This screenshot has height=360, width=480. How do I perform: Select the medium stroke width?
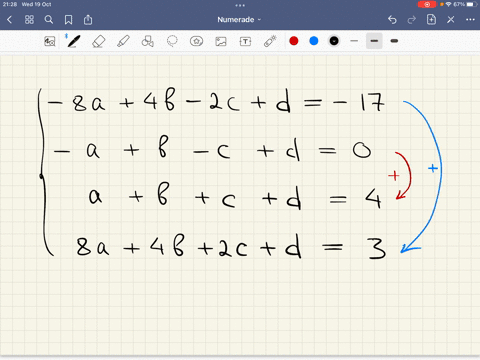click(374, 41)
